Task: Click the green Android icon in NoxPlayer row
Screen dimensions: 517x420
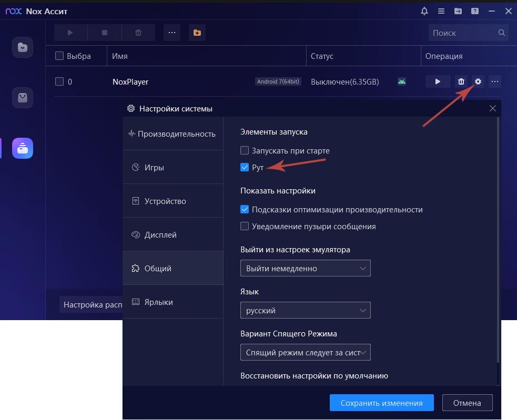Action: pyautogui.click(x=401, y=81)
